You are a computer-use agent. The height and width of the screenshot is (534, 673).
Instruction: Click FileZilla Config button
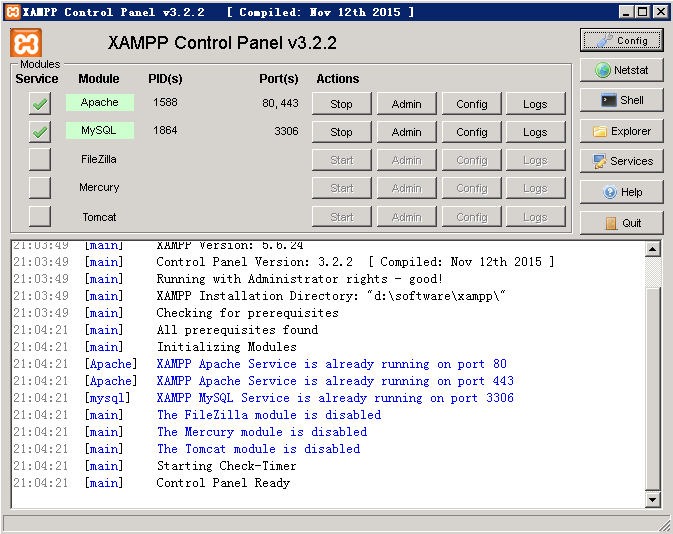(x=472, y=160)
